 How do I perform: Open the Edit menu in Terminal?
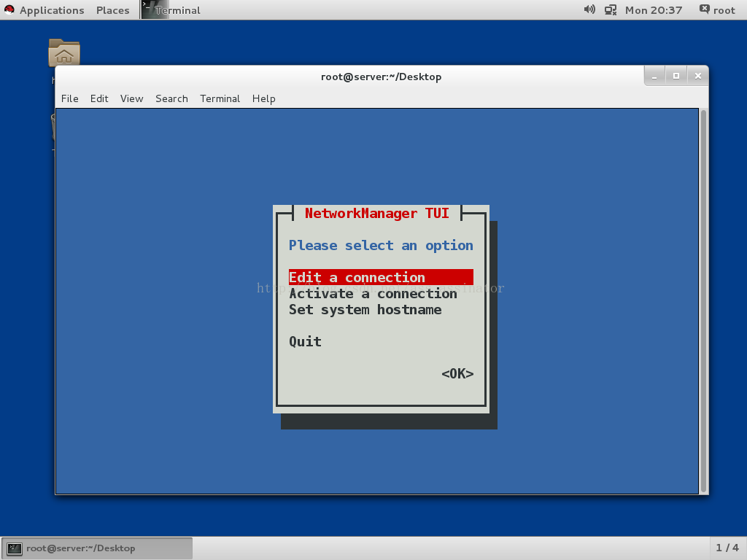(x=99, y=98)
